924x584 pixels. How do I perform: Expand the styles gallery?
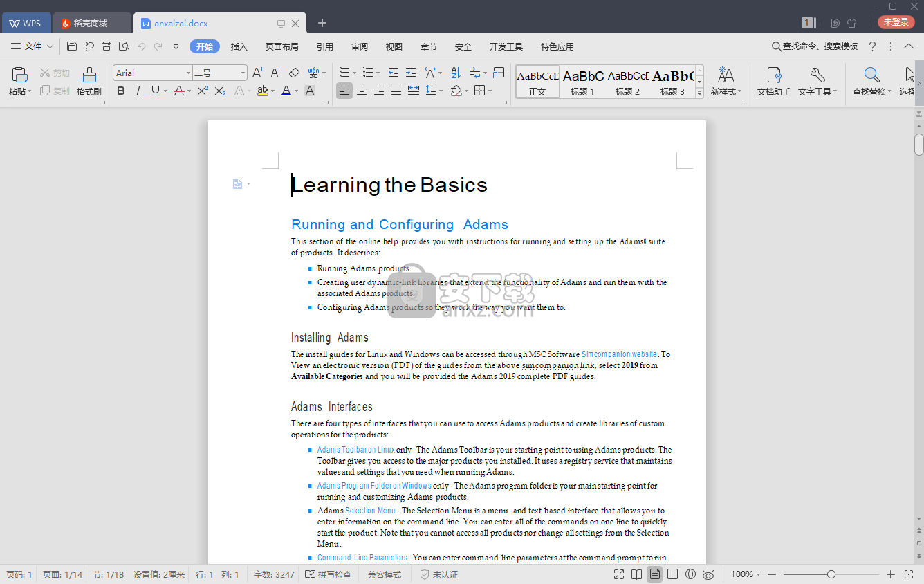pyautogui.click(x=699, y=93)
